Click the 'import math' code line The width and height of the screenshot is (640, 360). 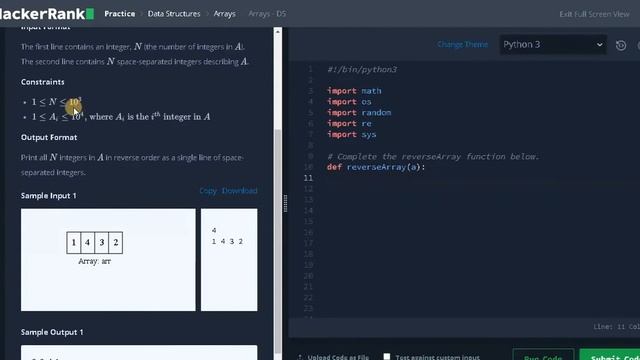coord(354,91)
